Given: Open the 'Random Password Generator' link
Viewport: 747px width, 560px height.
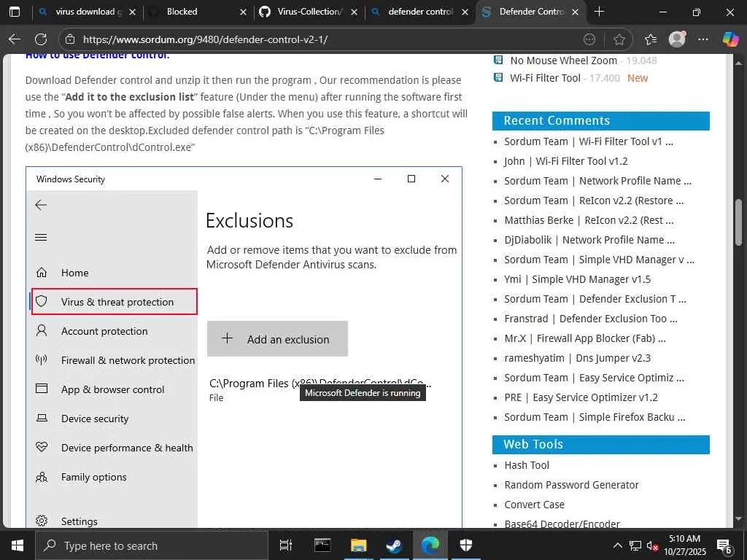Looking at the screenshot, I should click(x=571, y=485).
